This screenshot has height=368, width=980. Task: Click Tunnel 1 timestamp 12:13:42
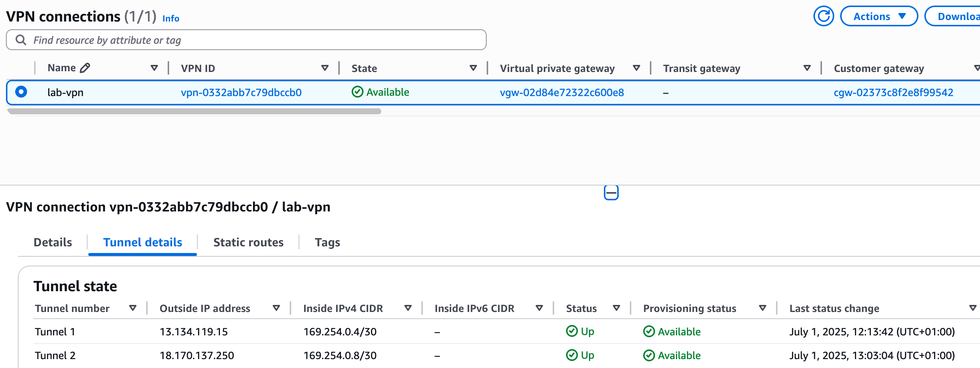pos(872,332)
